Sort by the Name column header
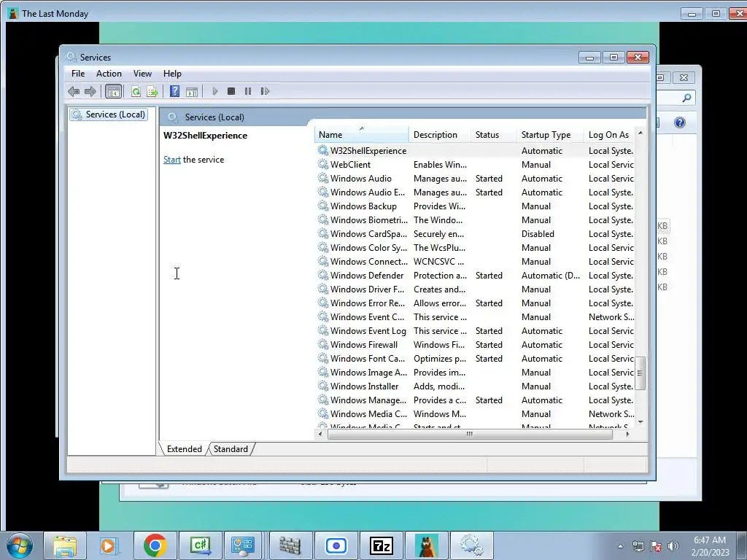 (x=361, y=135)
